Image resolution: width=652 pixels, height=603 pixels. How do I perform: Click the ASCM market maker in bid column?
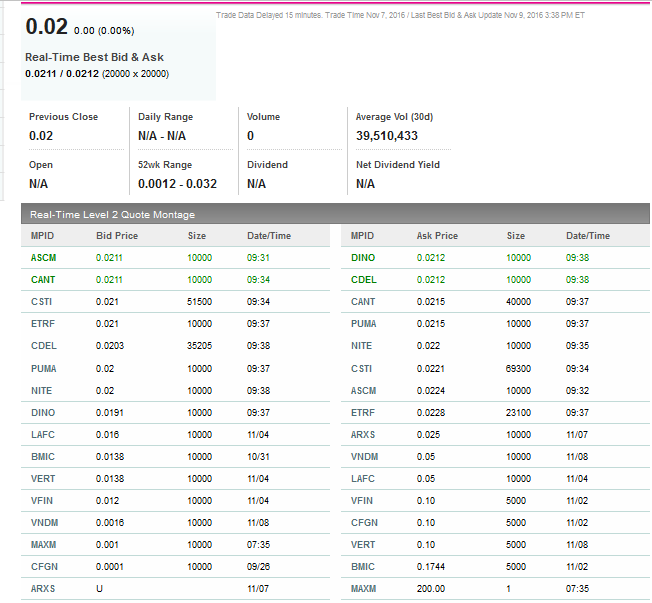click(x=43, y=258)
